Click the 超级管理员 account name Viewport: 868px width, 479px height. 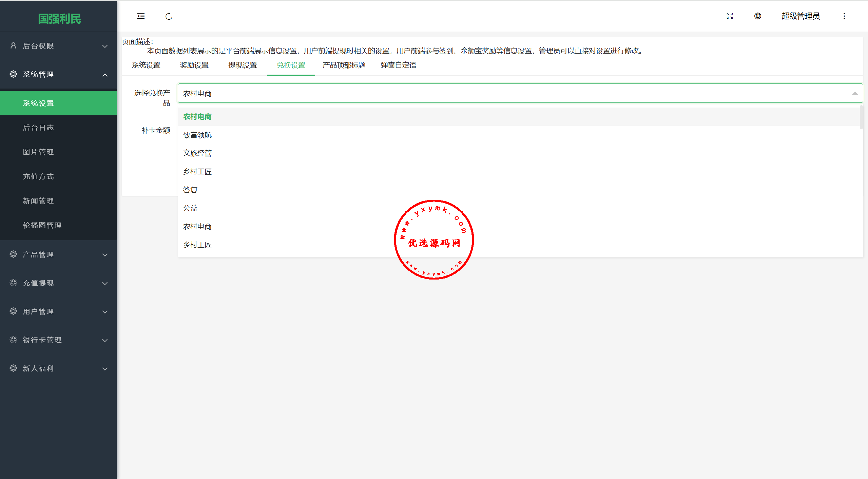click(x=801, y=16)
